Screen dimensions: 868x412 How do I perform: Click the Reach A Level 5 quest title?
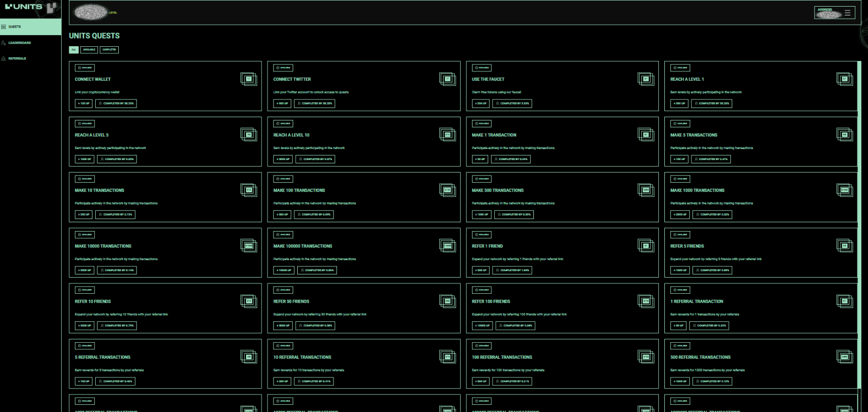(91, 135)
